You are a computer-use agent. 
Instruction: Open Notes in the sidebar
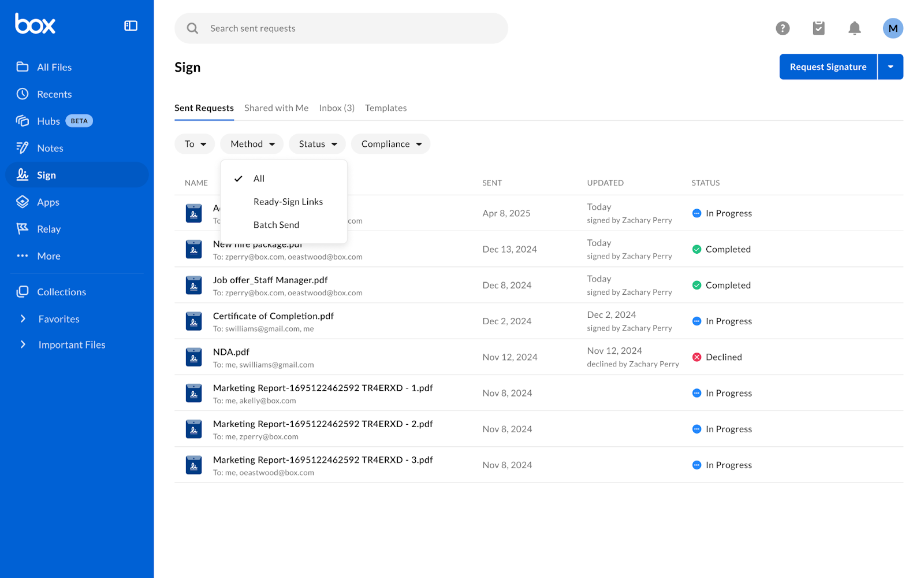[50, 149]
